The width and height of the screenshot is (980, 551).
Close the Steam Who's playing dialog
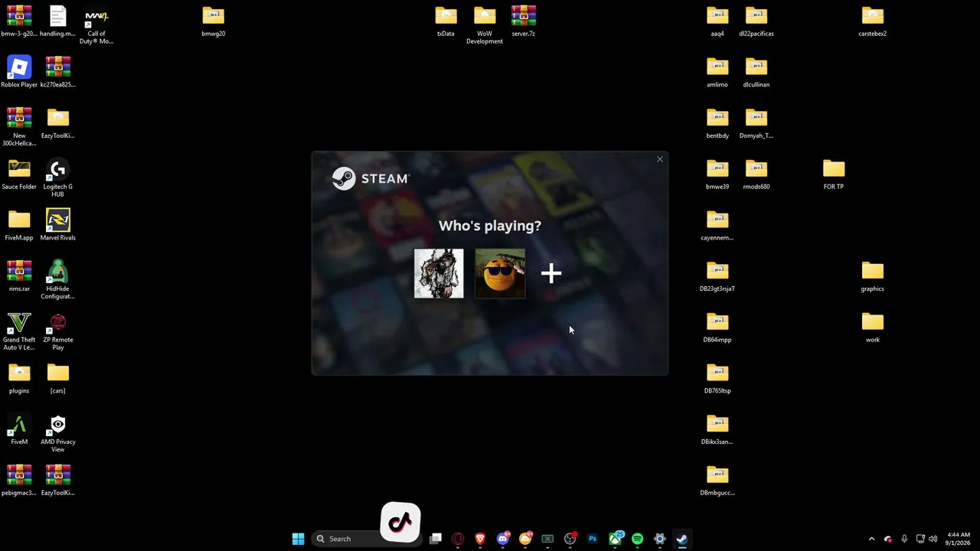pyautogui.click(x=660, y=159)
